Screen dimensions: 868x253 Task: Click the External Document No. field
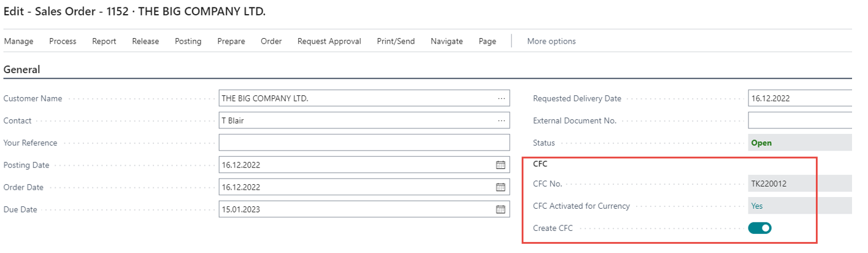click(x=799, y=121)
